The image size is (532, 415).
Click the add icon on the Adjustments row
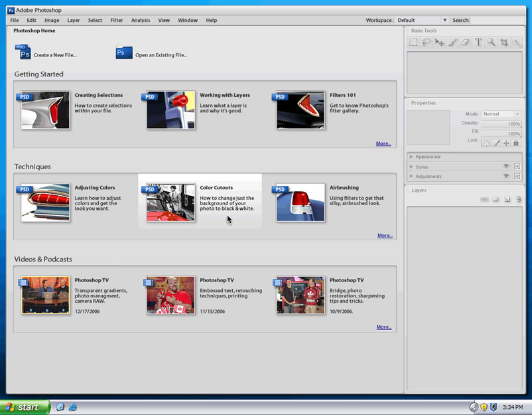(517, 176)
